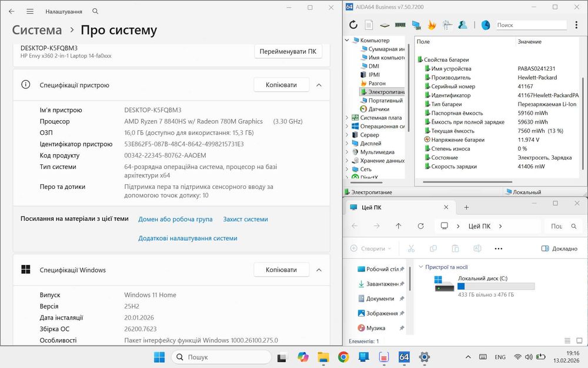Click the Paste clipboard icon in File Explorer

455,248
